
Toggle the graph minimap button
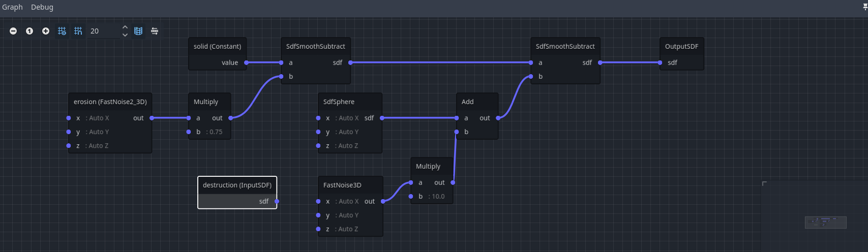coord(138,31)
